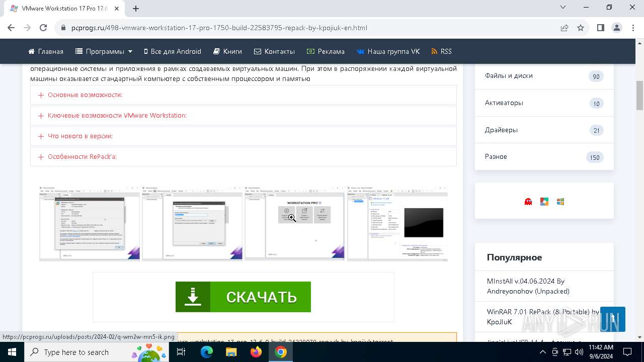Image resolution: width=644 pixels, height=362 pixels.
Task: Visit Наша группа VK link
Action: (388, 51)
